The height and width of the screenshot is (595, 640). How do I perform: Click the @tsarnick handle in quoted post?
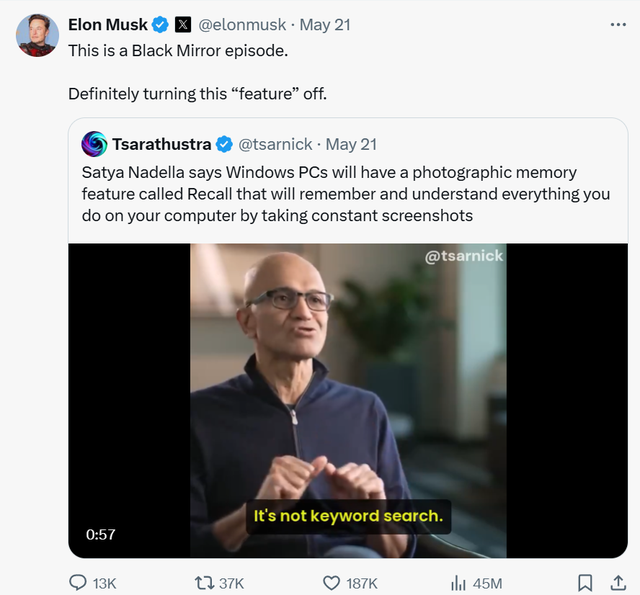pyautogui.click(x=275, y=145)
